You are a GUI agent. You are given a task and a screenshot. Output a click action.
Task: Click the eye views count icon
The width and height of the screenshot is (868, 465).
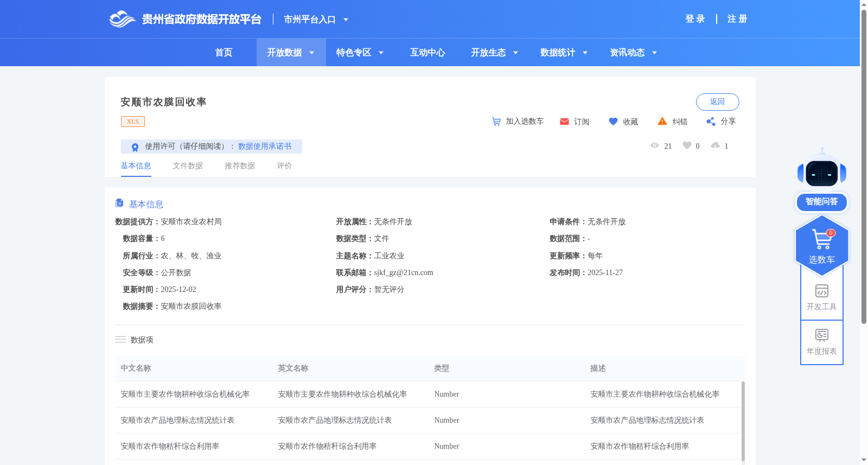coord(654,145)
